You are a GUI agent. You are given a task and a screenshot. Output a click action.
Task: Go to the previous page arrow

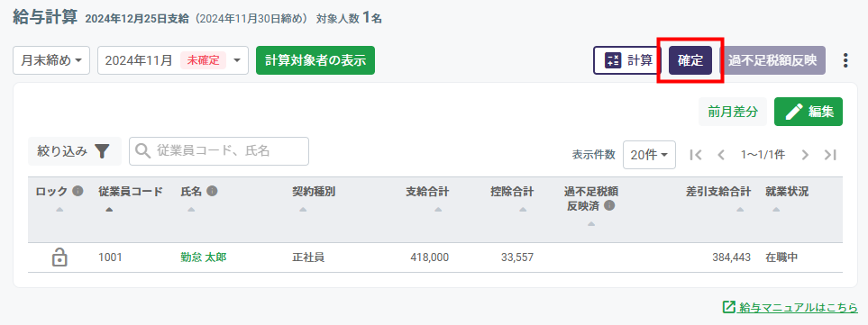click(x=721, y=156)
